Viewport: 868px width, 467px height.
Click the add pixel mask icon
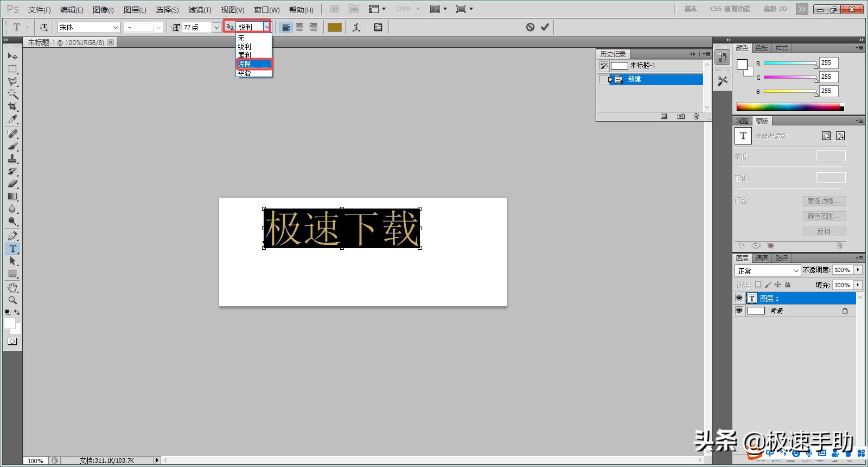click(826, 136)
